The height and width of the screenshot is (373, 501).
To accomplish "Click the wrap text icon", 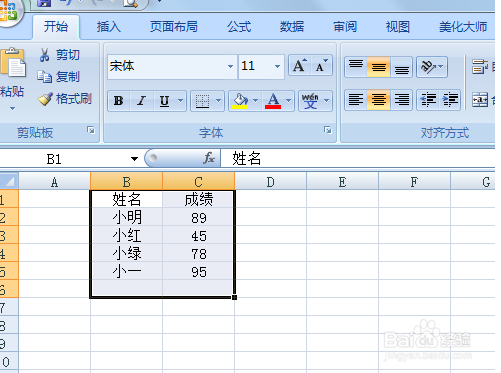I will [480, 67].
